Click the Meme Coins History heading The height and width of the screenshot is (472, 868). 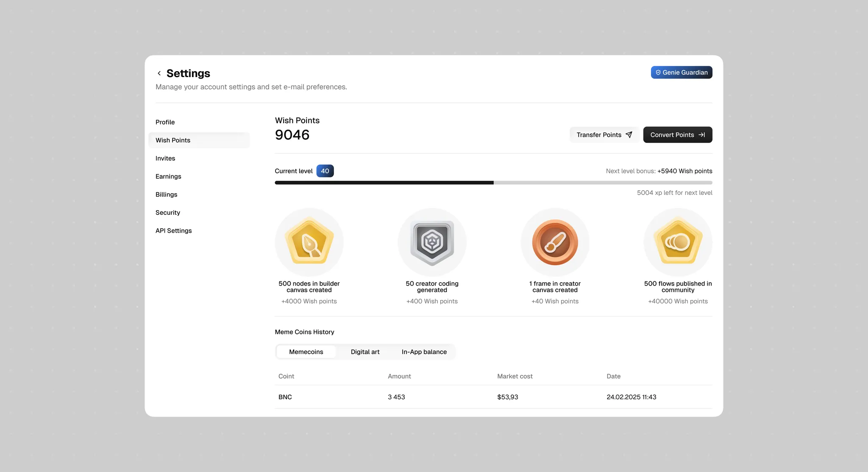(x=304, y=332)
